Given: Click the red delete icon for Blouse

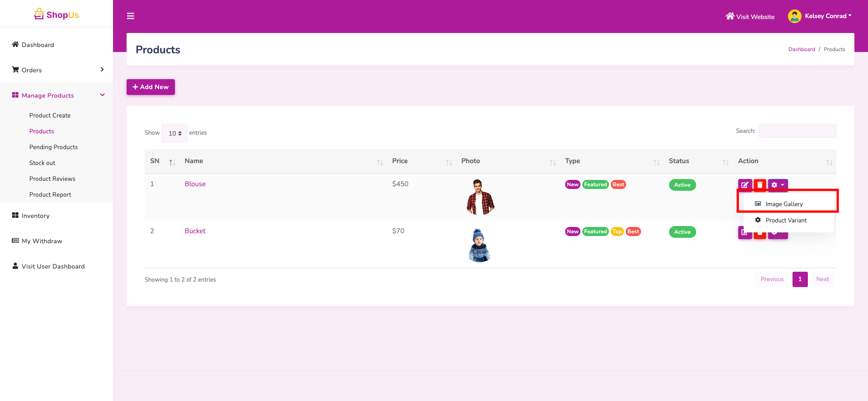Looking at the screenshot, I should click(x=760, y=185).
